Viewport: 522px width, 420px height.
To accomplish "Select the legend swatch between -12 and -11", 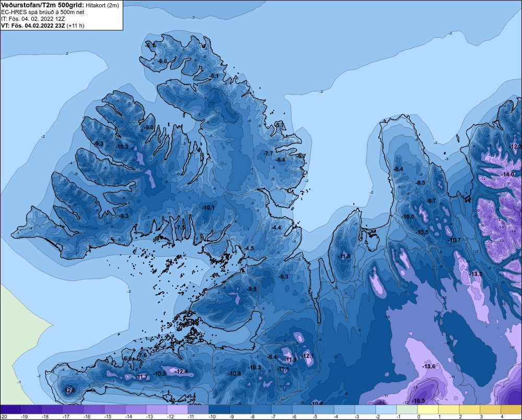I will pyautogui.click(x=177, y=410).
